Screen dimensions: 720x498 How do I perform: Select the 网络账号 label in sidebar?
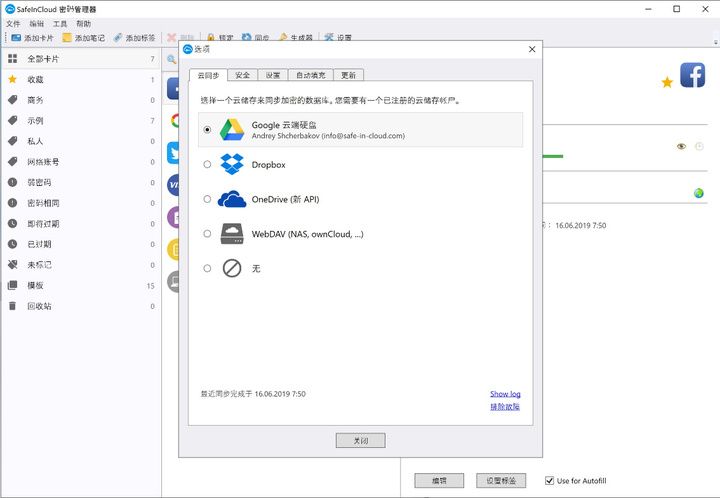pos(81,162)
